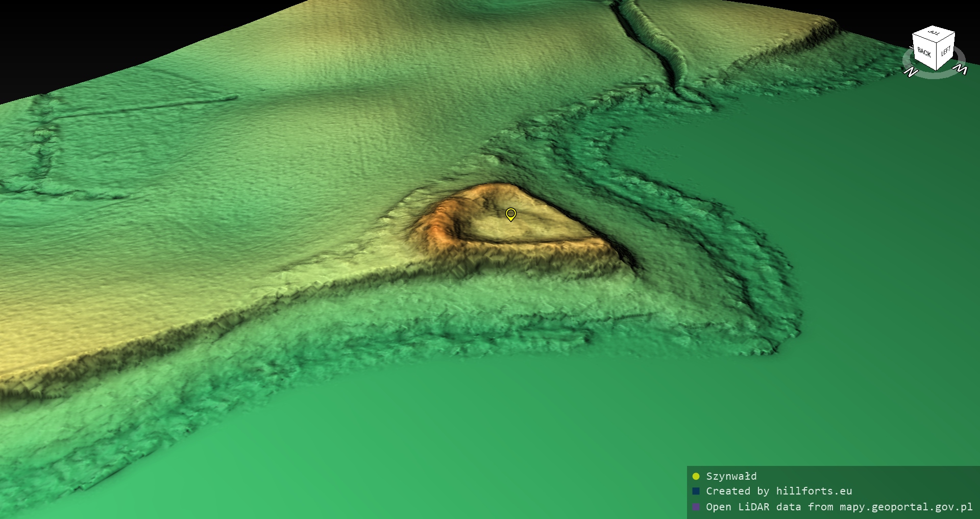This screenshot has width=980, height=519.
Task: Click the yellow location pin on the hillfort
Action: click(x=510, y=214)
